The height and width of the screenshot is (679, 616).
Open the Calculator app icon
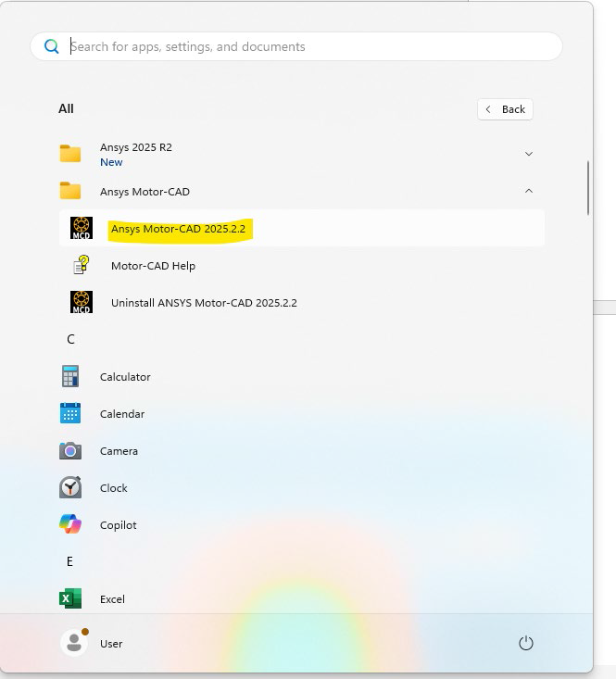pos(70,377)
